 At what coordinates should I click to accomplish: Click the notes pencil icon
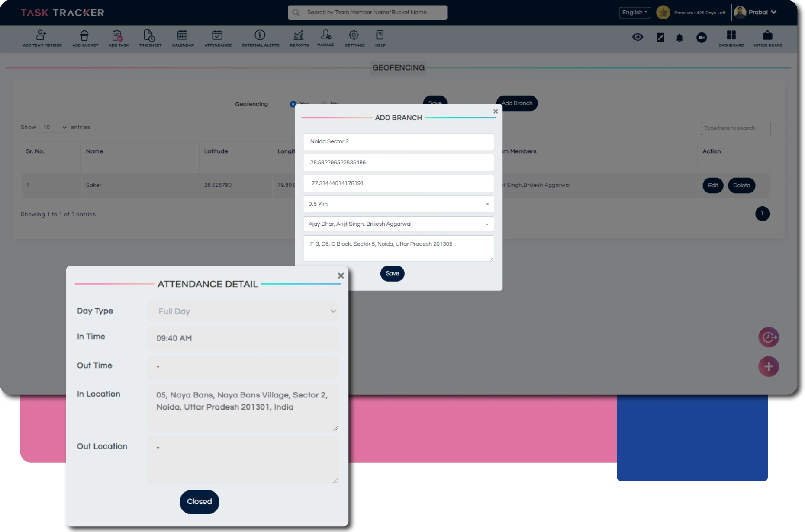pyautogui.click(x=660, y=38)
